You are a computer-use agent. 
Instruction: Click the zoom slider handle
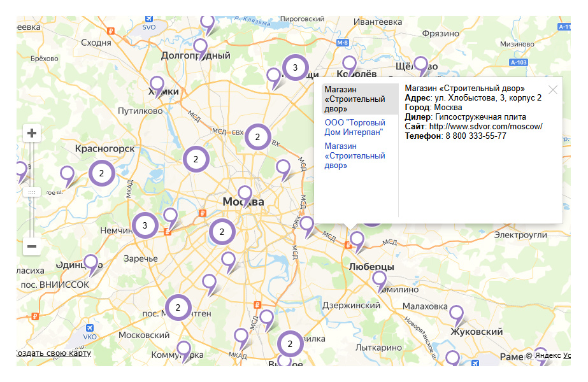pos(32,192)
